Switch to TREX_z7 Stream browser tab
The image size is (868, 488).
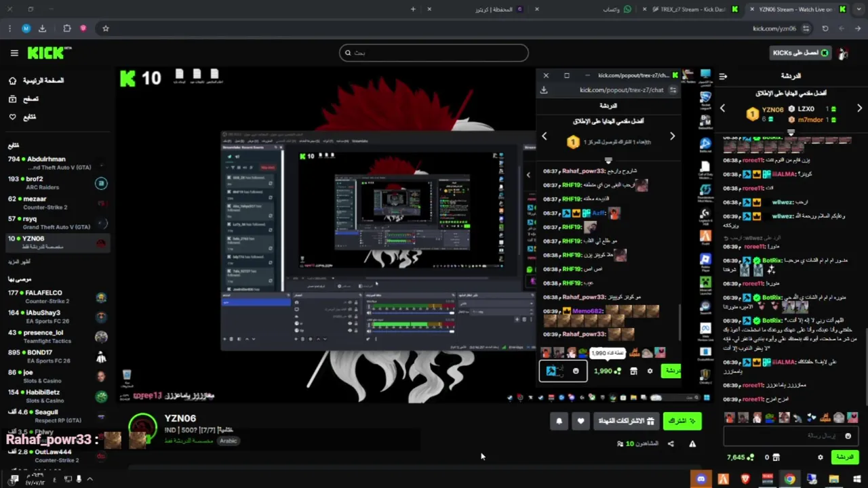coord(692,9)
